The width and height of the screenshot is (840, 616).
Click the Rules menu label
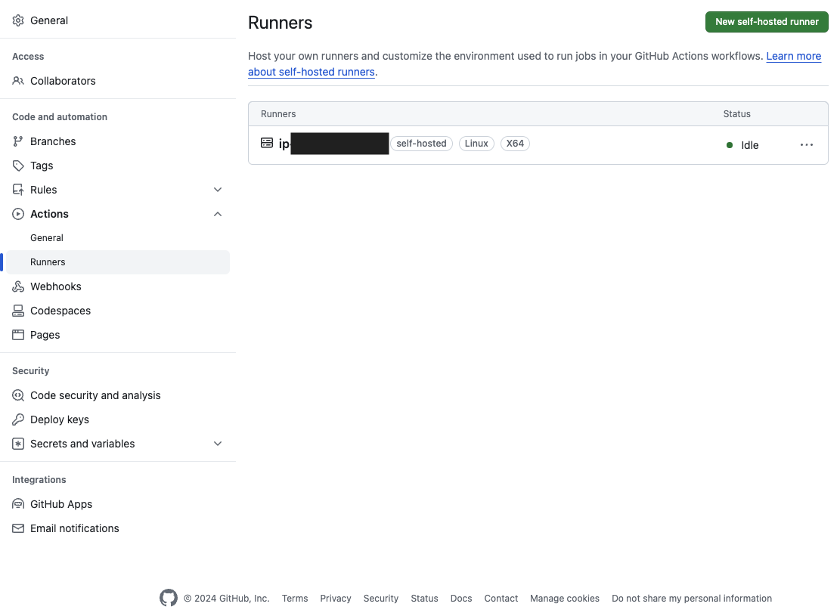[43, 190]
